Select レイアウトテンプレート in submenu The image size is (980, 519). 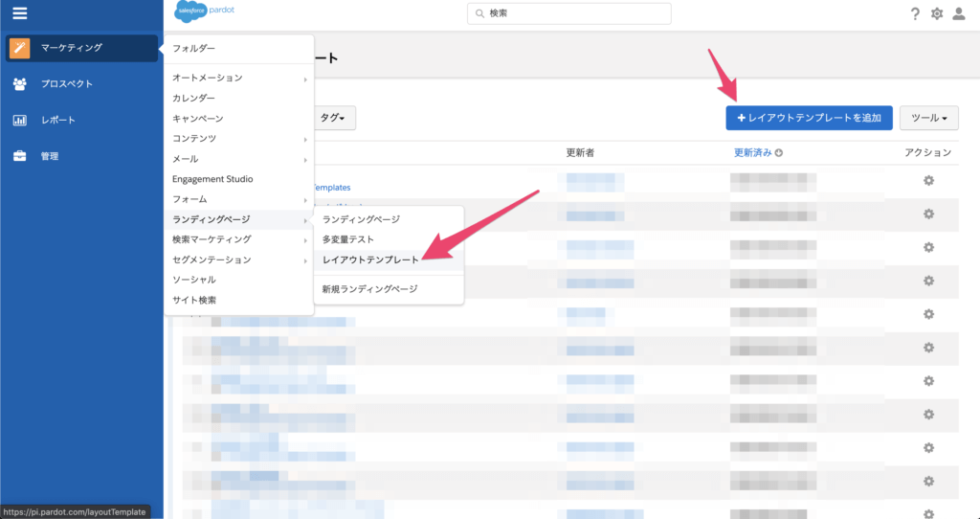[x=370, y=259]
